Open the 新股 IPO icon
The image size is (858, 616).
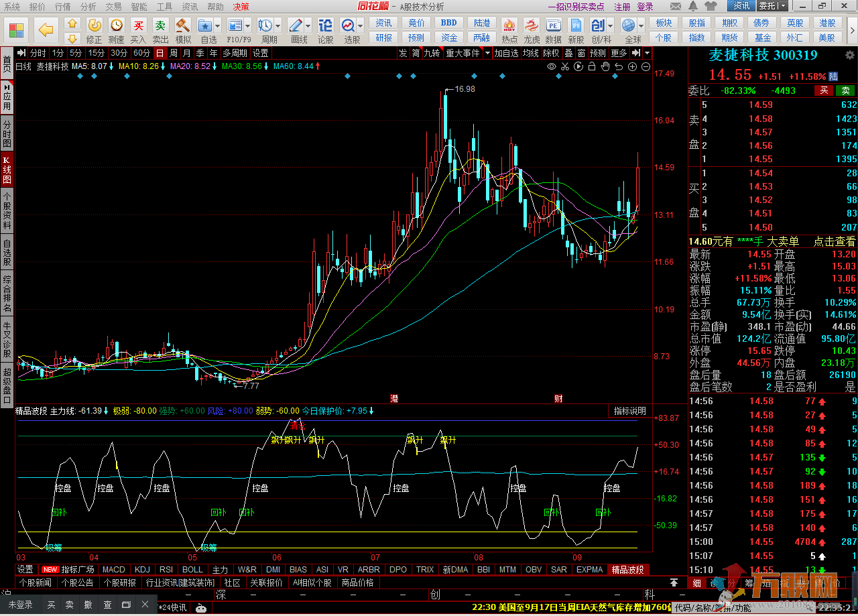tap(576, 25)
